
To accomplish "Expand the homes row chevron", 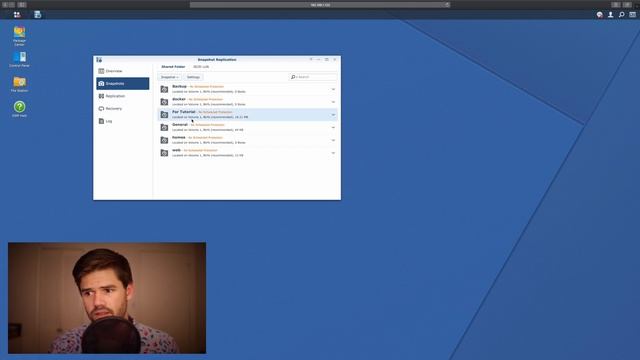I will pos(333,140).
